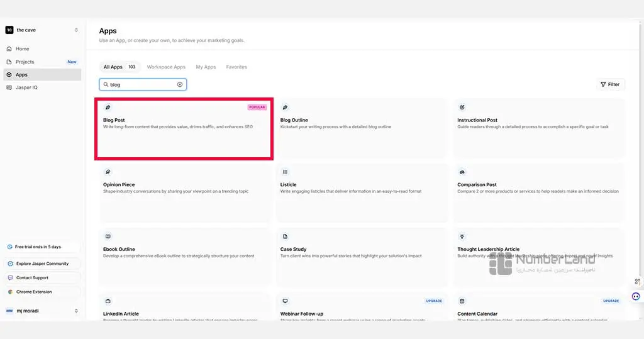Select Apps in the sidebar

click(42, 75)
